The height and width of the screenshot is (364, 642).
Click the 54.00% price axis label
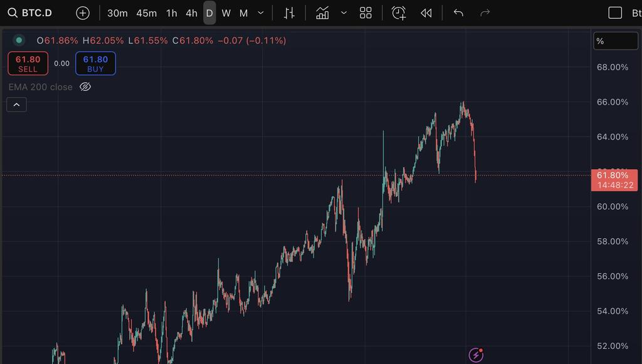coord(613,311)
